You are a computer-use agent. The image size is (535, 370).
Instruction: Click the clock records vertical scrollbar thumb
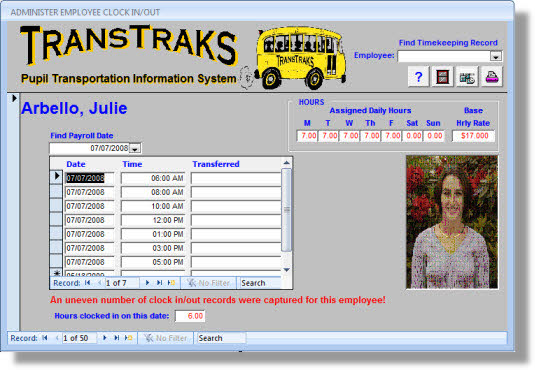pyautogui.click(x=287, y=210)
